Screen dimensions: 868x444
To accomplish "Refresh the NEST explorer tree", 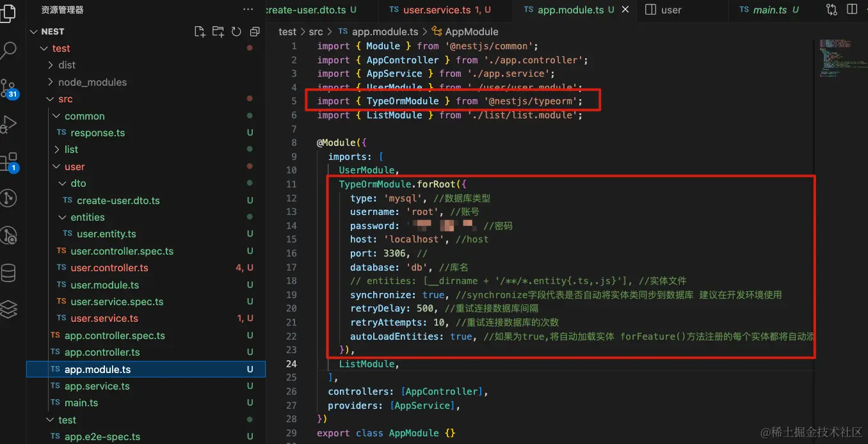I will pyautogui.click(x=236, y=31).
